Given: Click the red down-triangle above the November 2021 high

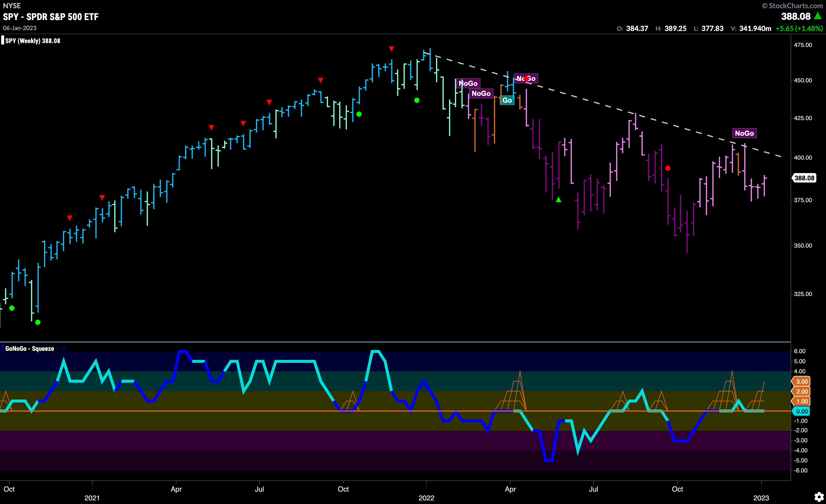Looking at the screenshot, I should pos(391,49).
